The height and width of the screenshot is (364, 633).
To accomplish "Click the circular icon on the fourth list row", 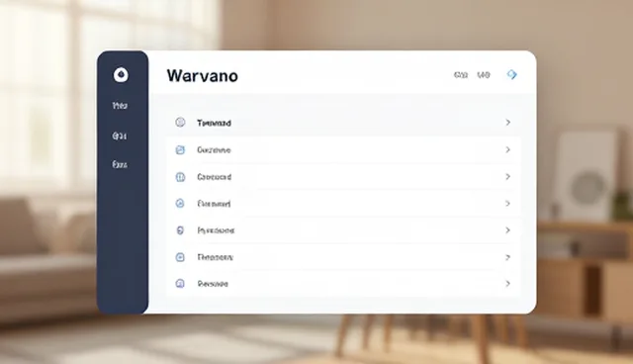I will point(180,204).
